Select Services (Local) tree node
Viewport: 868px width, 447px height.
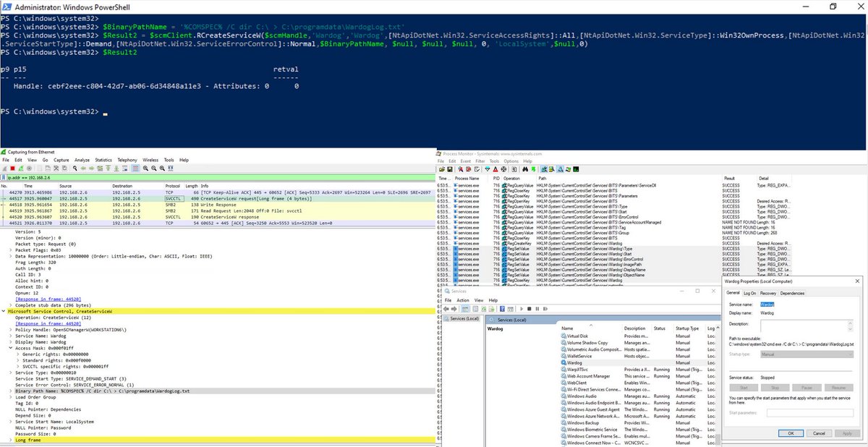[461, 318]
